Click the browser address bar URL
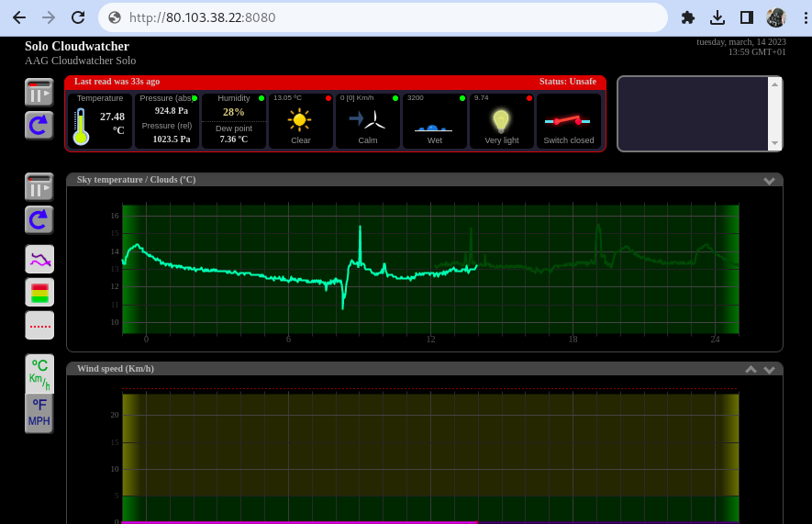Viewport: 812px width, 524px height. pos(202,17)
